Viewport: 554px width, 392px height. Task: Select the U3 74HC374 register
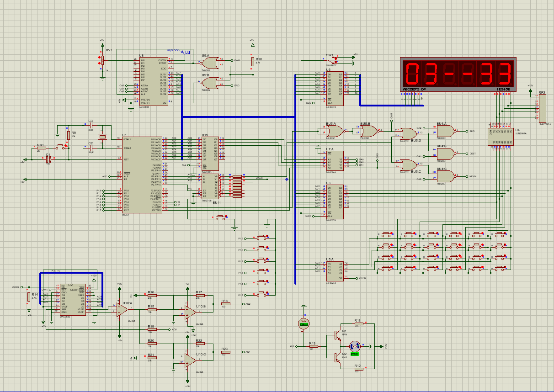coord(335,201)
